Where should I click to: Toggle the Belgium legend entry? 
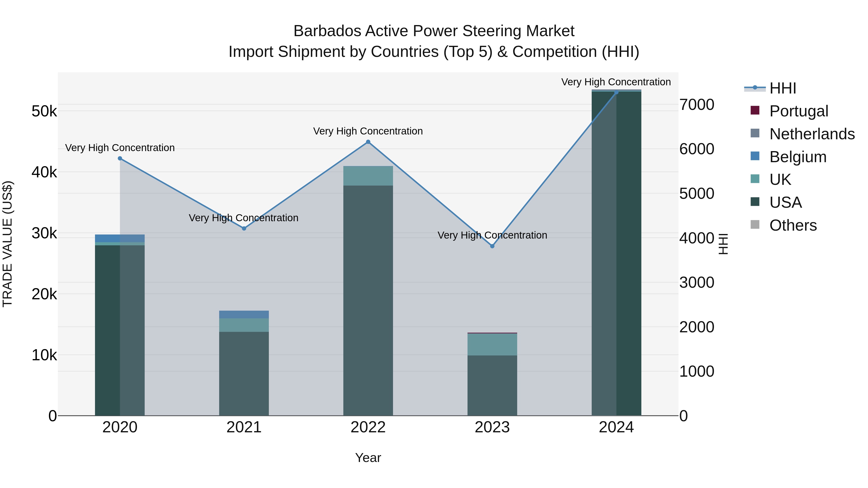(788, 157)
